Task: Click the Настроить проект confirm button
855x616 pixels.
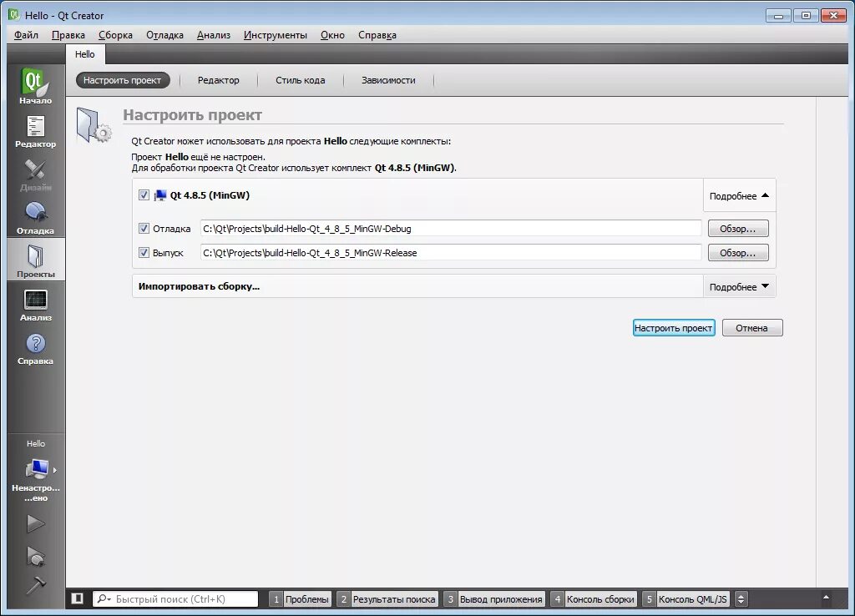Action: click(x=674, y=328)
